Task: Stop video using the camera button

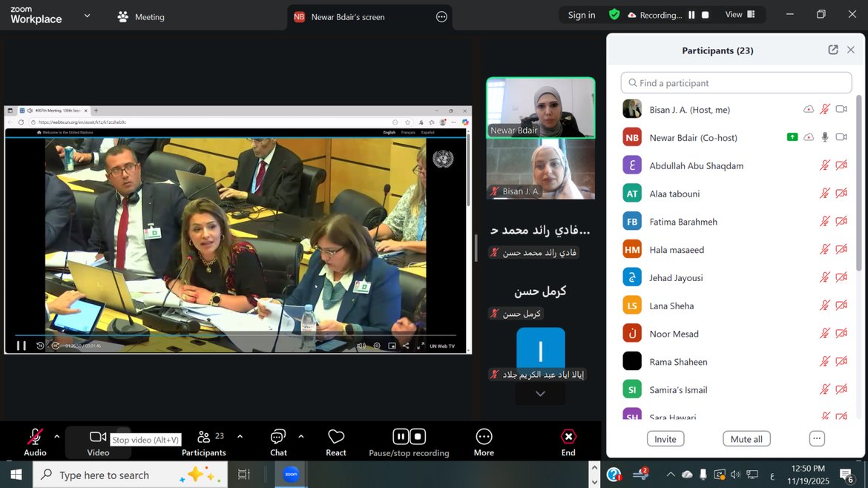Action: [98, 437]
